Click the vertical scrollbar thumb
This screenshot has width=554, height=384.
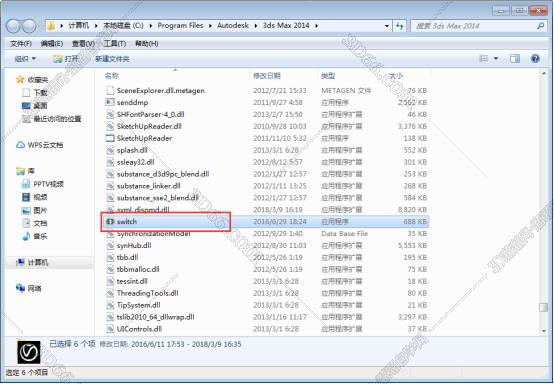pos(543,307)
